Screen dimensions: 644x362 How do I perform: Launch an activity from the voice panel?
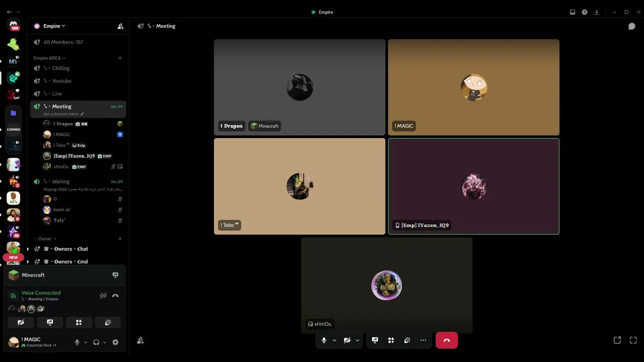pyautogui.click(x=79, y=322)
